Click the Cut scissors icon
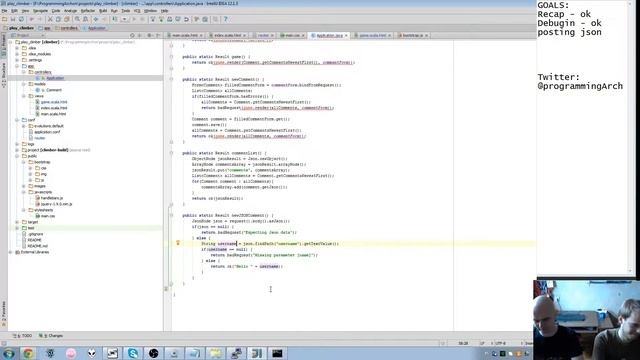The width and height of the screenshot is (640, 360). (x=50, y=19)
